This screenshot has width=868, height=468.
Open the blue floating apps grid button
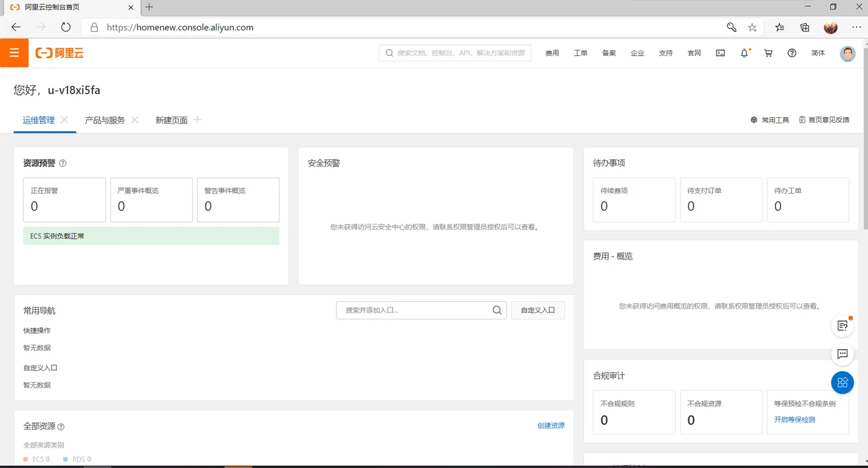[x=843, y=382]
